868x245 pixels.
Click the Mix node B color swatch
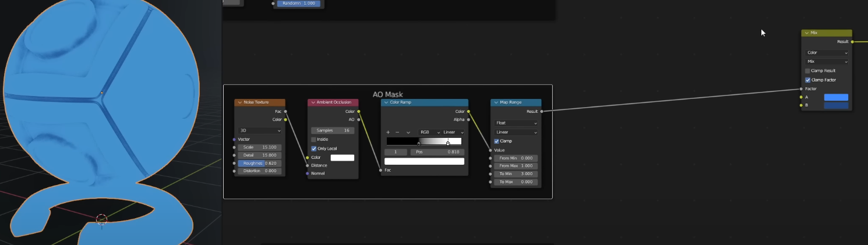point(836,105)
